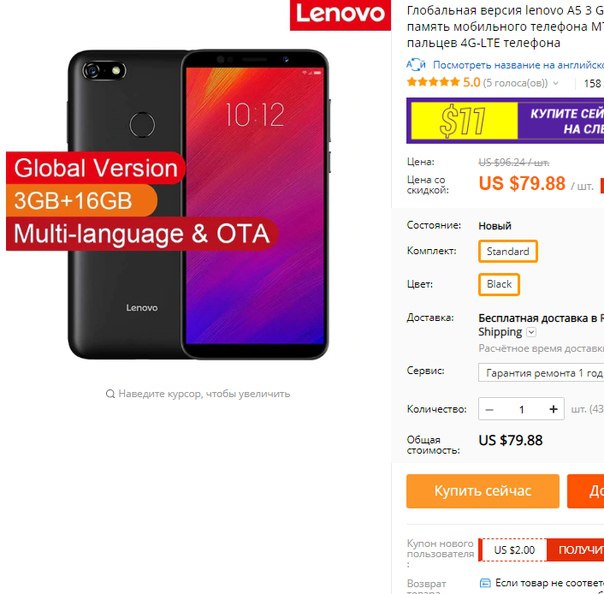
Task: Decrease quantity with the minus button
Action: (x=489, y=409)
